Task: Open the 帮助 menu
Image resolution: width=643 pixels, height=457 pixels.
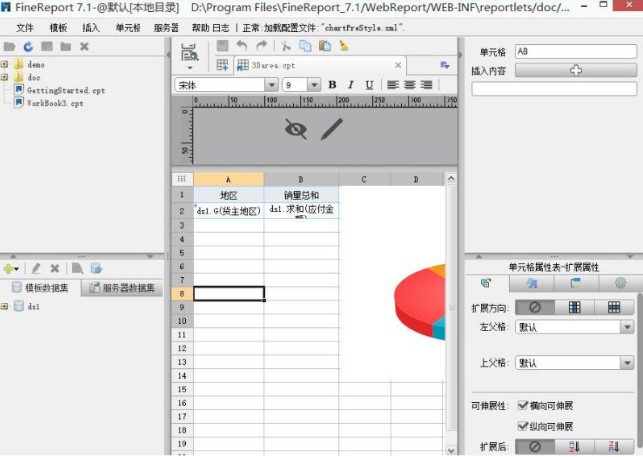Action: coord(200,28)
